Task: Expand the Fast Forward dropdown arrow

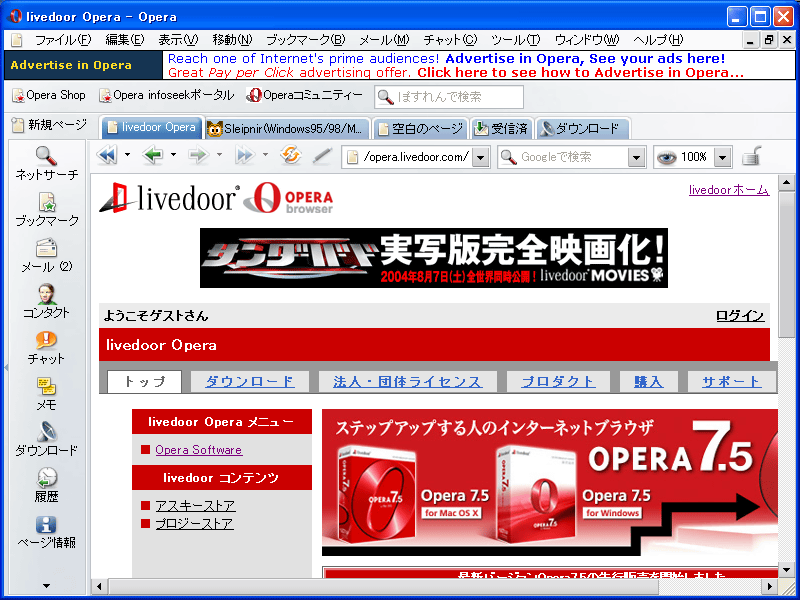Action: pos(265,155)
